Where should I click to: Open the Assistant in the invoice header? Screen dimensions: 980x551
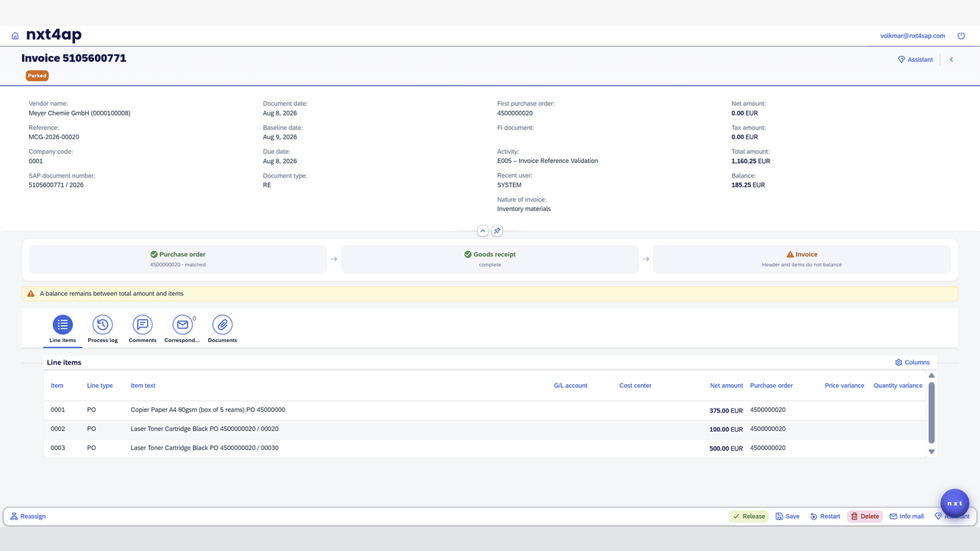tap(915, 60)
